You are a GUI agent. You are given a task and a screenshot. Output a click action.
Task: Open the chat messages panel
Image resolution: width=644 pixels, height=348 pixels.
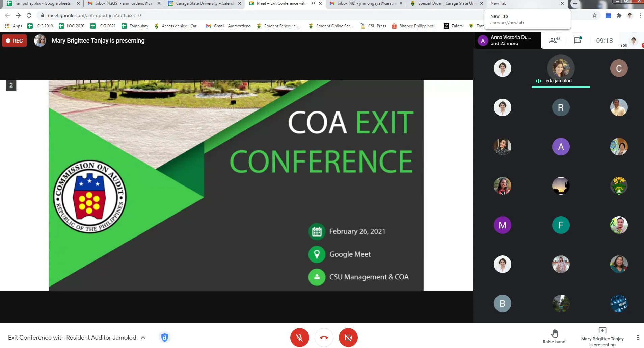pyautogui.click(x=578, y=41)
